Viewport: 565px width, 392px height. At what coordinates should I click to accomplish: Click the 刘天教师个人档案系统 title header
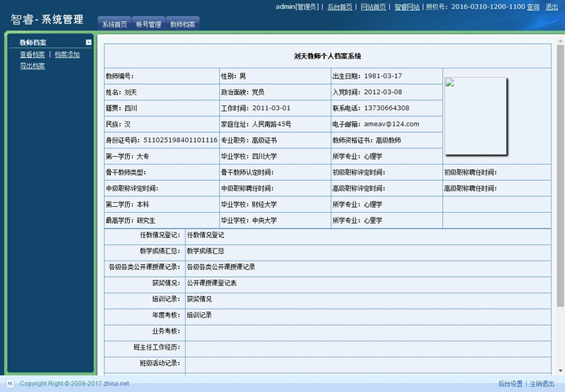[x=327, y=56]
